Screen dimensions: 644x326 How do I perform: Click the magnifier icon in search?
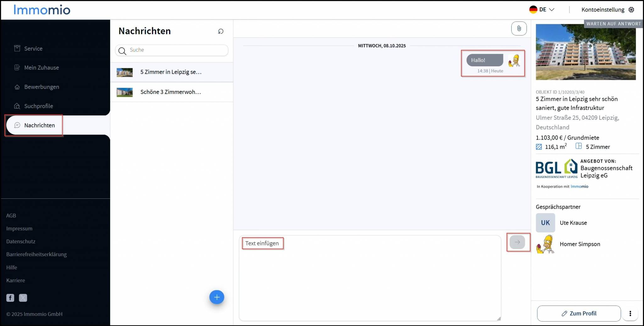[x=122, y=51]
